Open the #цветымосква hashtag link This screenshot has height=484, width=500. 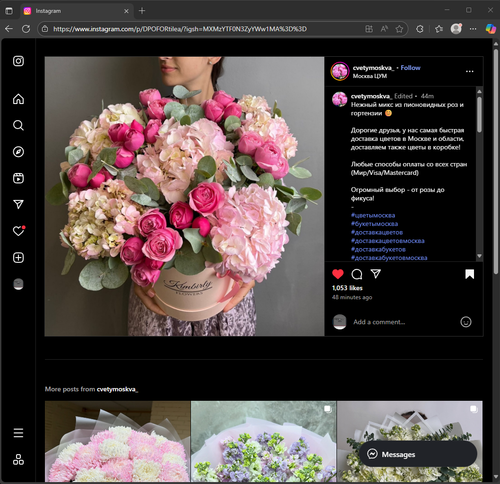pyautogui.click(x=373, y=215)
